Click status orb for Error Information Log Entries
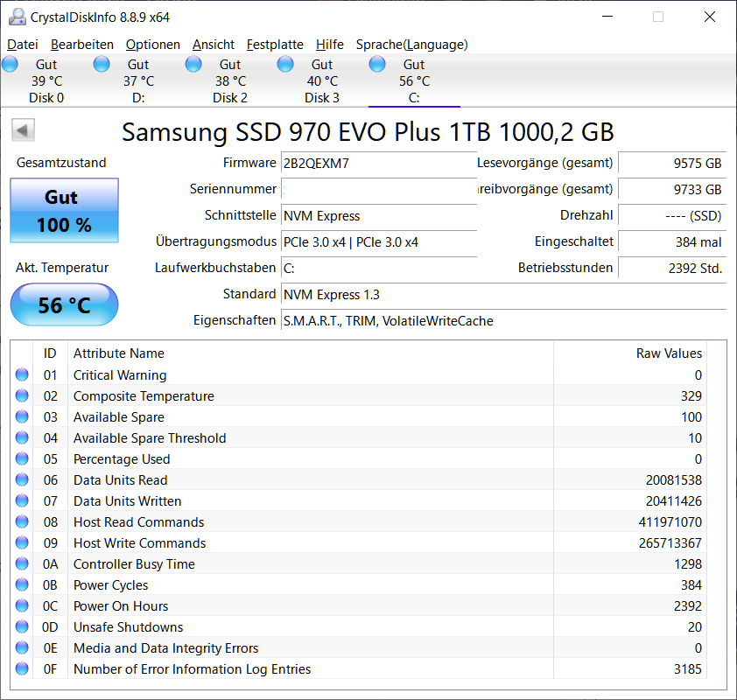The width and height of the screenshot is (737, 700). 22,668
